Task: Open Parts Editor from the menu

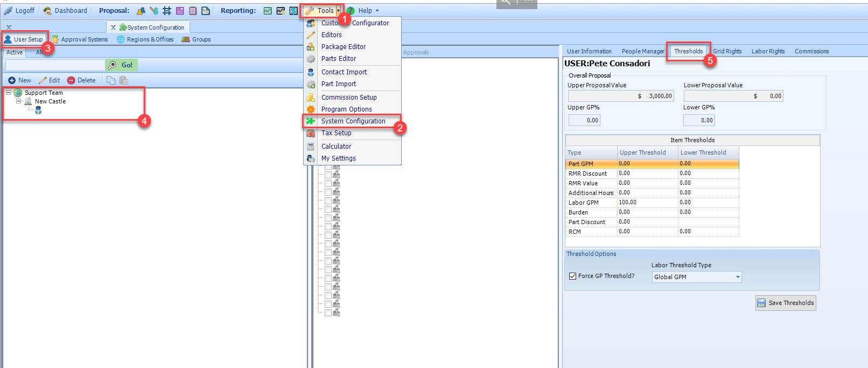Action: tap(339, 59)
